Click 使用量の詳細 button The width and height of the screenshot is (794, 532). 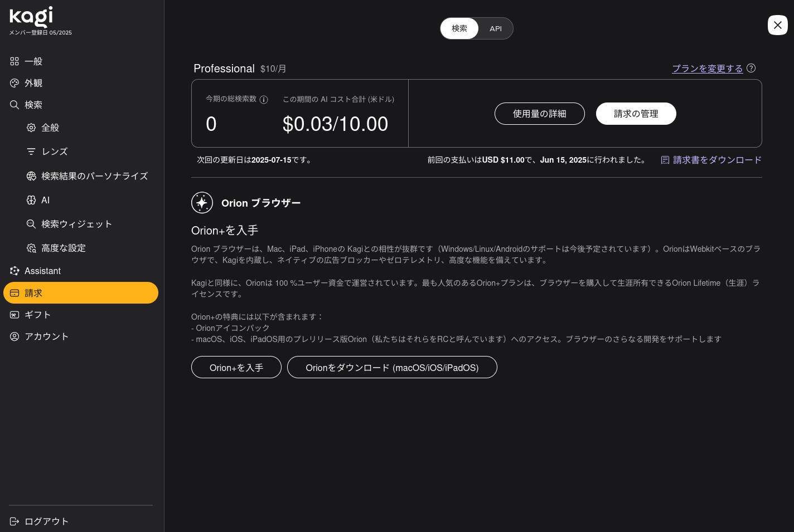pyautogui.click(x=540, y=114)
